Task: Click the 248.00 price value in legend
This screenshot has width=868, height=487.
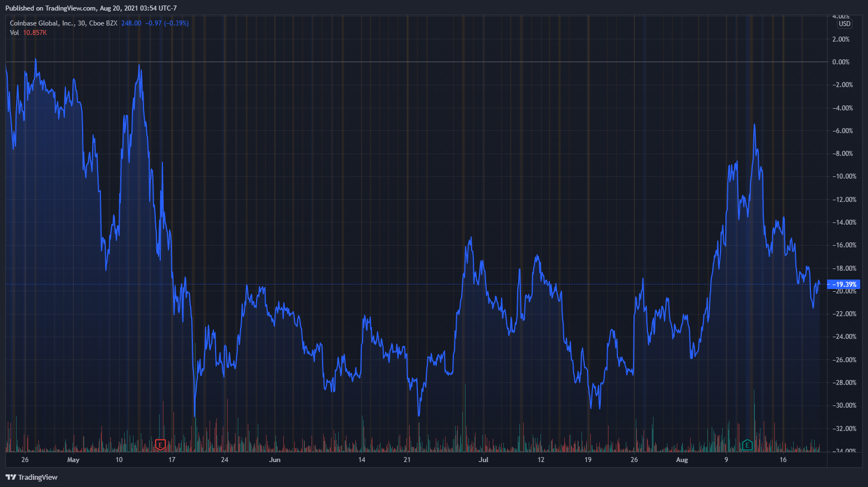Action: (x=131, y=23)
